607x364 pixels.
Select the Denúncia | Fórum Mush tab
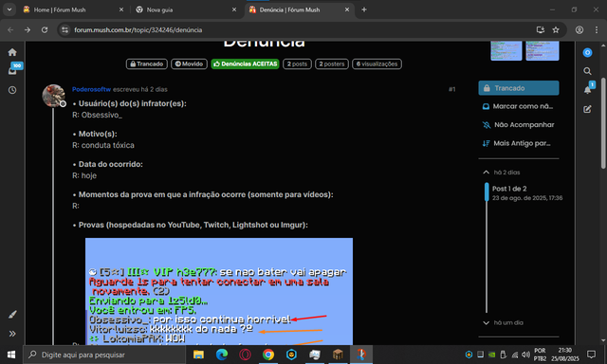[300, 9]
